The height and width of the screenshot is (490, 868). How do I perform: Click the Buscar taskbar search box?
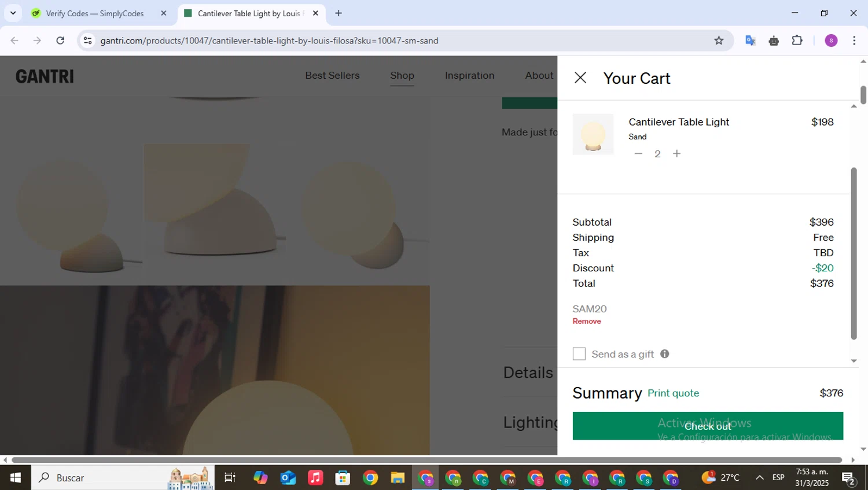click(123, 477)
